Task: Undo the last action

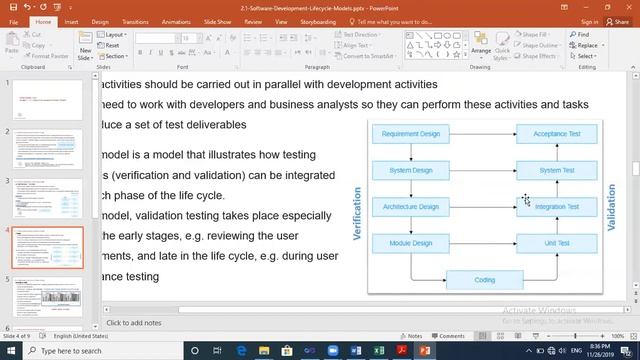Action: [27, 7]
